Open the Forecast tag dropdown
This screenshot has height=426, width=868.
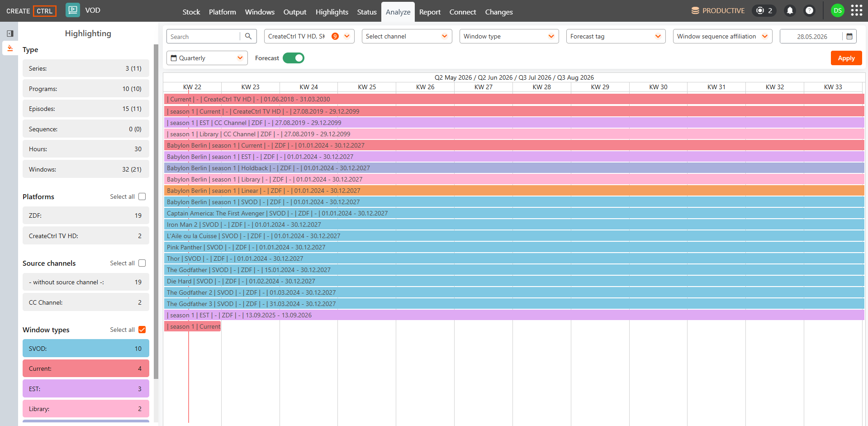(616, 36)
